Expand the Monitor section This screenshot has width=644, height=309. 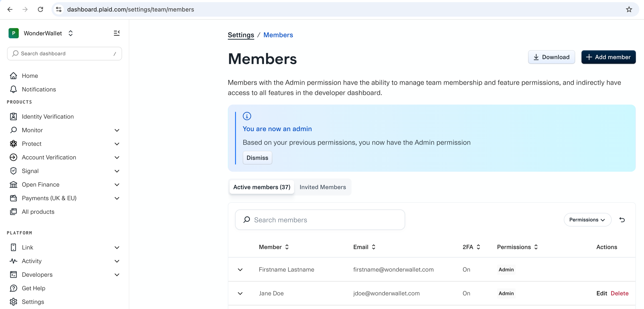(x=117, y=130)
